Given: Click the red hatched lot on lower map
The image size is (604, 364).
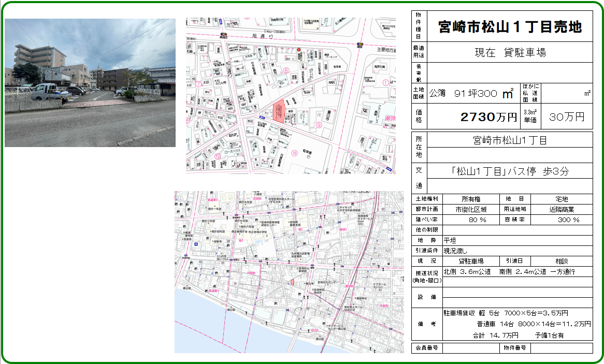Looking at the screenshot, I should [x=292, y=282].
